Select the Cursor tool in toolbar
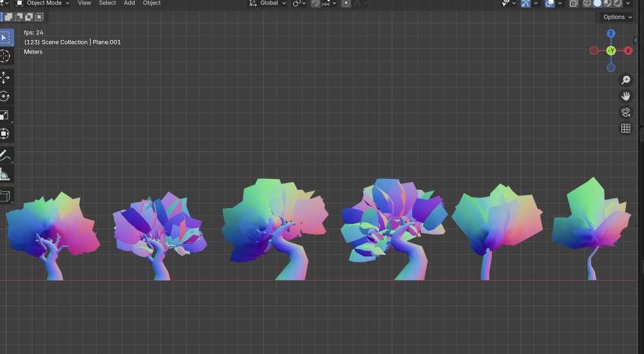Screen dimensions: 644x354 tap(5, 56)
